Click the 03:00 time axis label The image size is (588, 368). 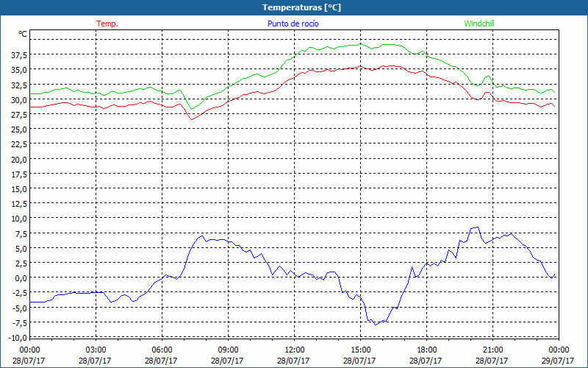click(96, 350)
